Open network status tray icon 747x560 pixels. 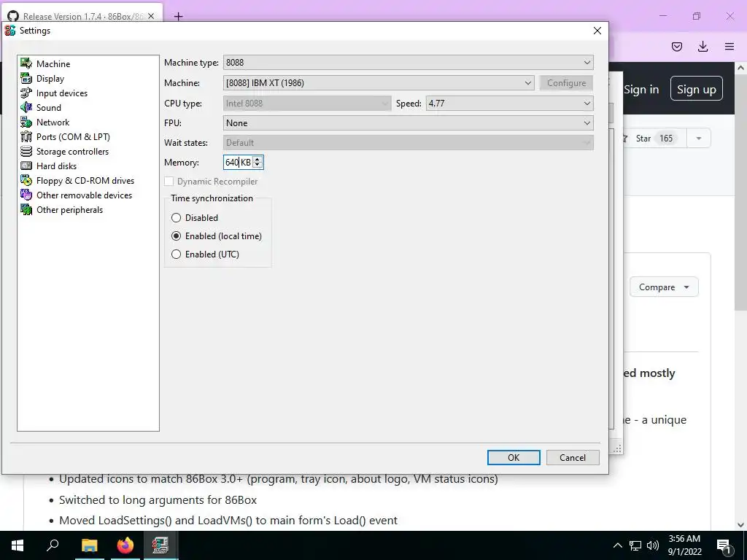tap(635, 545)
